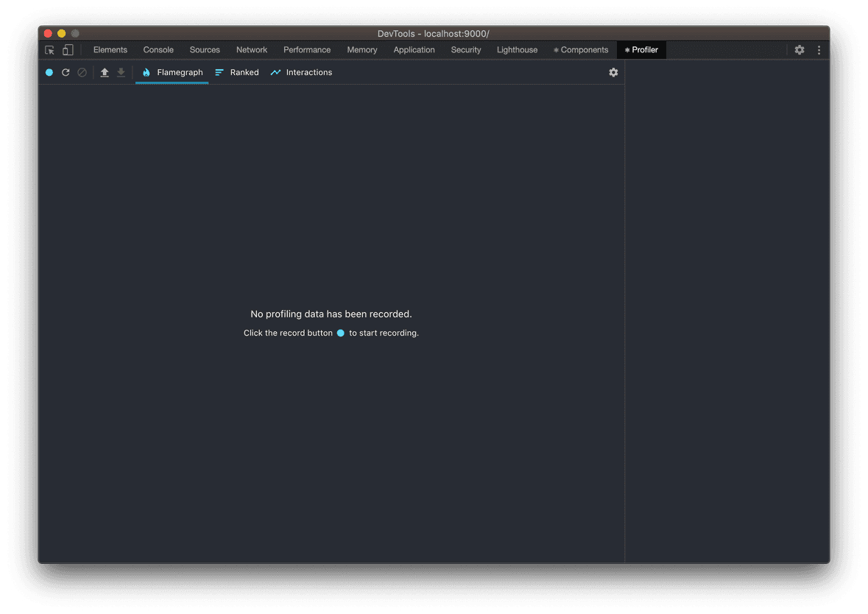
Task: Open DevTools settings with the gear icon
Action: point(800,49)
